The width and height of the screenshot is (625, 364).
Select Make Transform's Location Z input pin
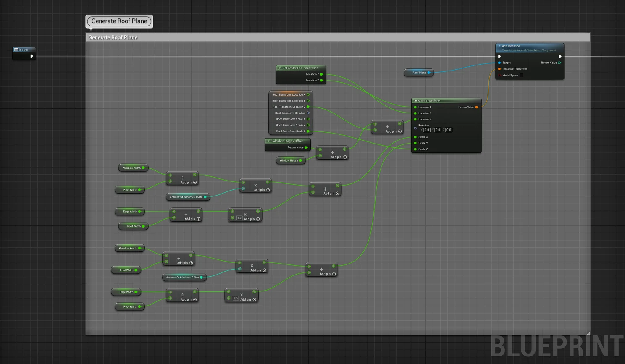point(415,119)
